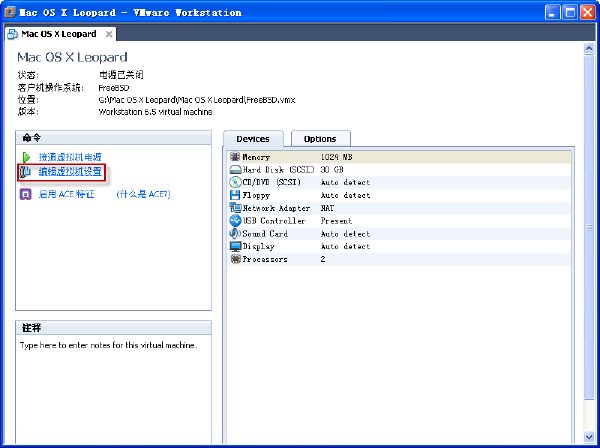Screen dimensions: 600x448
Task: Power on the virtual machine link
Action: [x=70, y=157]
